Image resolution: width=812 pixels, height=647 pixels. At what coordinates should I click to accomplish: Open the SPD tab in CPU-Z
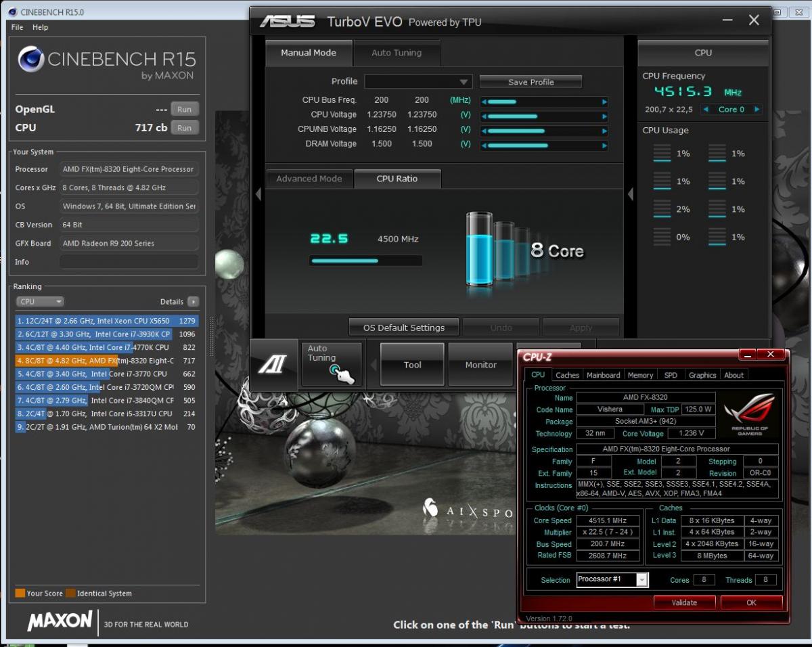[x=670, y=375]
